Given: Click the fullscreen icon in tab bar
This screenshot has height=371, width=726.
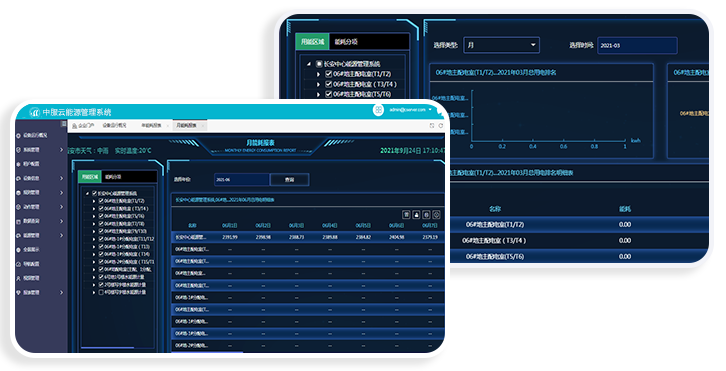Looking at the screenshot, I should (x=432, y=126).
